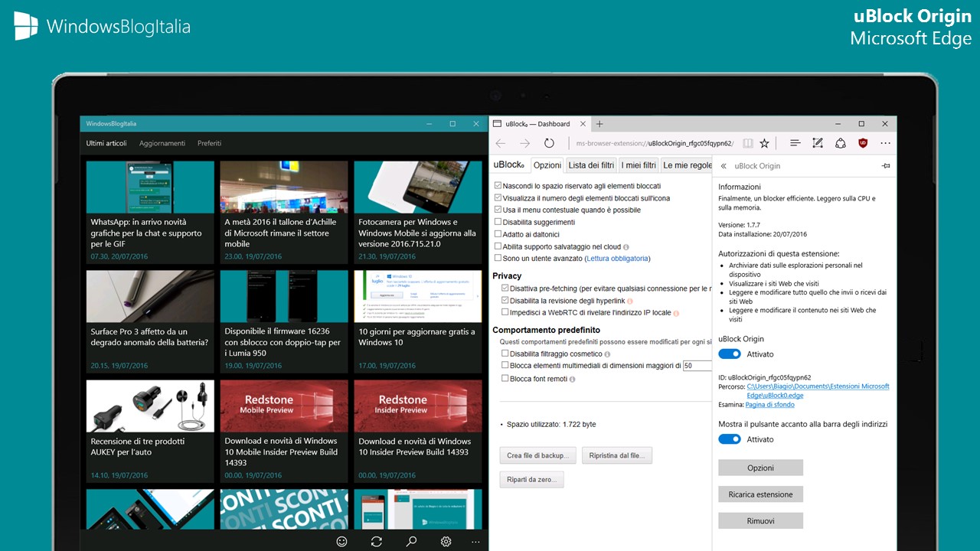Go back in Edge browser
This screenshot has width=980, height=551.
click(501, 143)
